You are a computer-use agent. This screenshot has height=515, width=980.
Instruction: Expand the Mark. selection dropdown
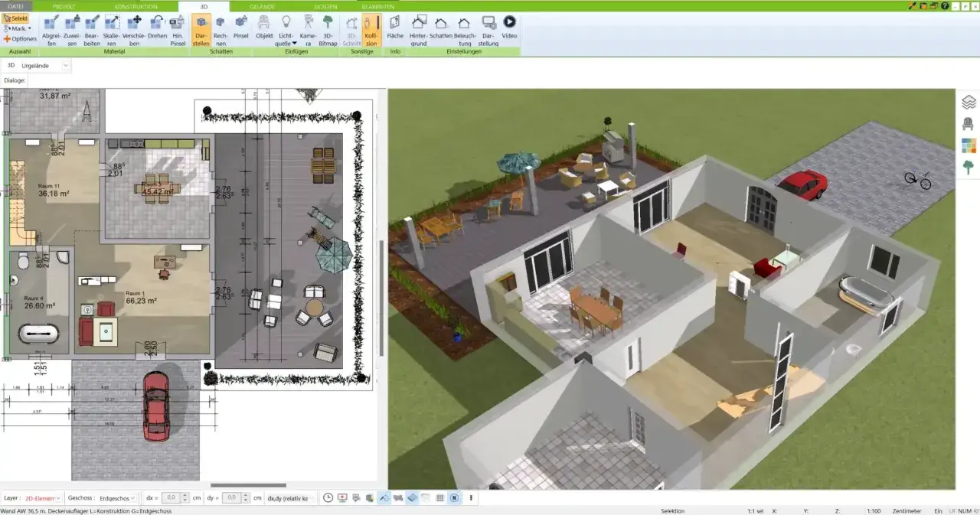pyautogui.click(x=17, y=28)
